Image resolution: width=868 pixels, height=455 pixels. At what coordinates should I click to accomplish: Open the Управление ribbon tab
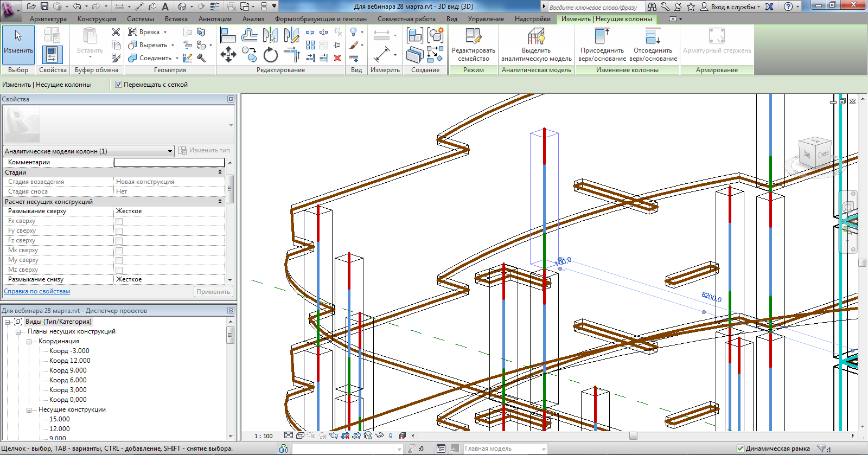click(486, 19)
